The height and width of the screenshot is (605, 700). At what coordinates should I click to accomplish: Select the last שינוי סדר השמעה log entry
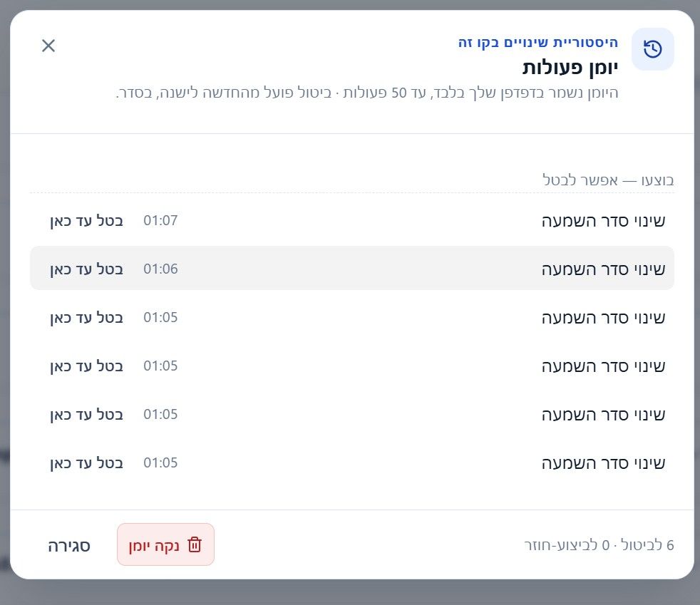352,462
